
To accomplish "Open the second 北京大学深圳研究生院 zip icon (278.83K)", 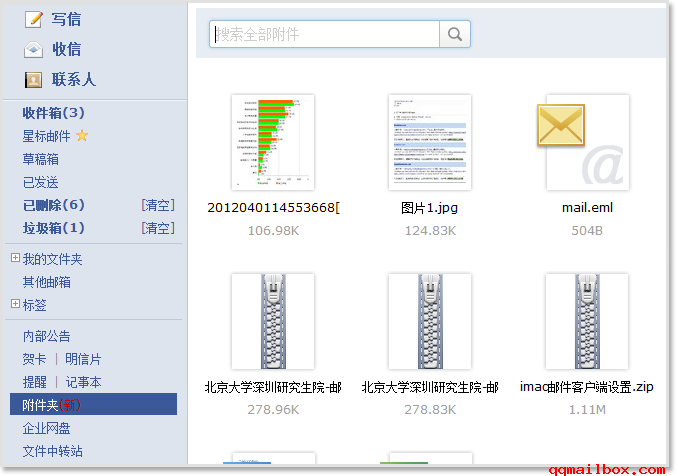I will tap(430, 321).
